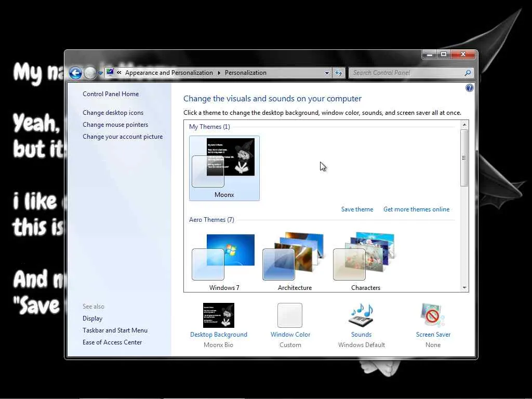This screenshot has width=532, height=399.
Task: Open Ease of Access Center link
Action: point(112,342)
